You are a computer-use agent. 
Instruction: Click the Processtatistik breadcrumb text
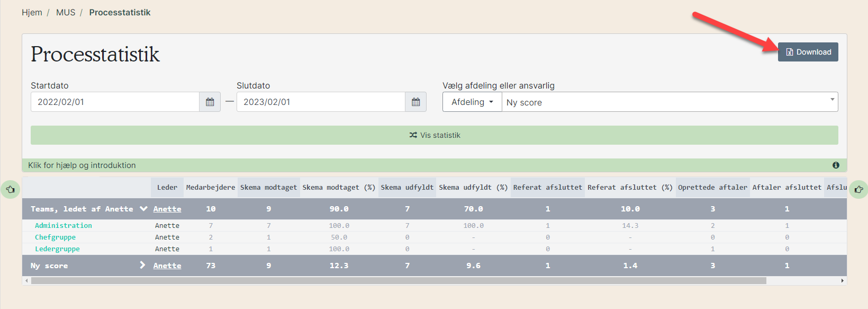click(x=120, y=12)
